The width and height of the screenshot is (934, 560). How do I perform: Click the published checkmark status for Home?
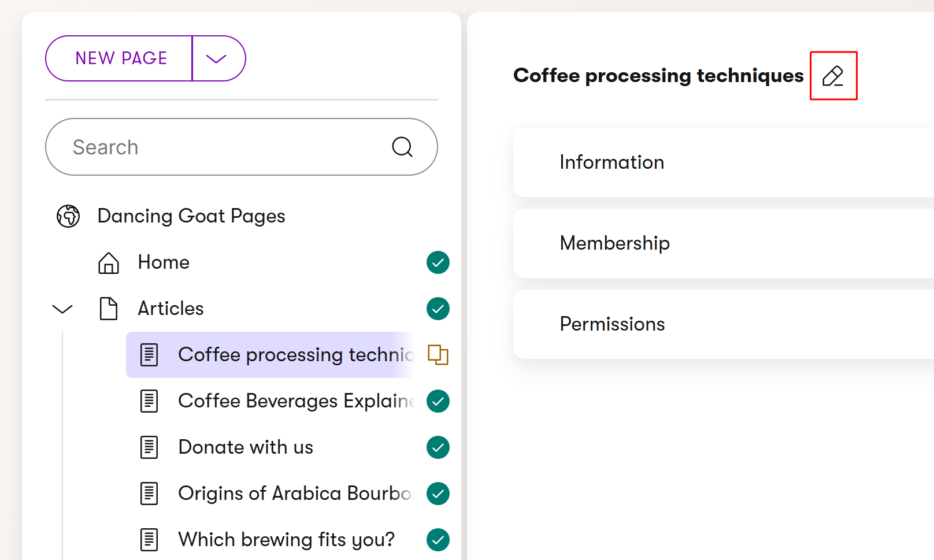(438, 262)
